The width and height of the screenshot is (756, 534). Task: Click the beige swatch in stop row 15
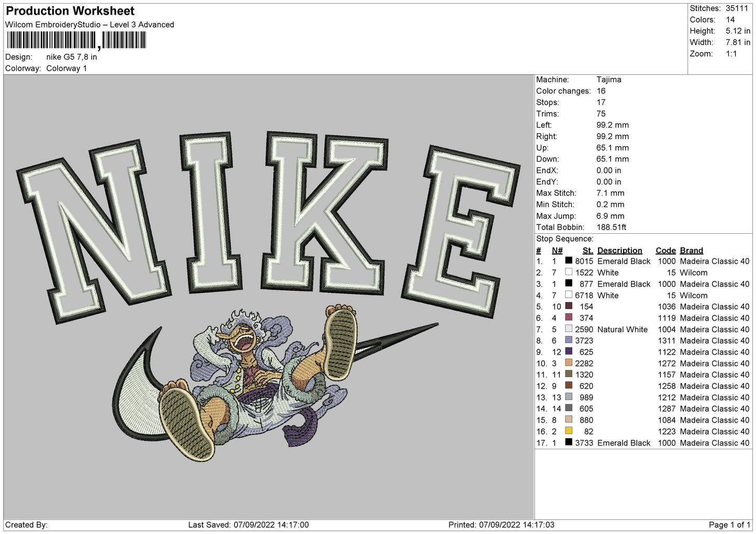point(569,419)
